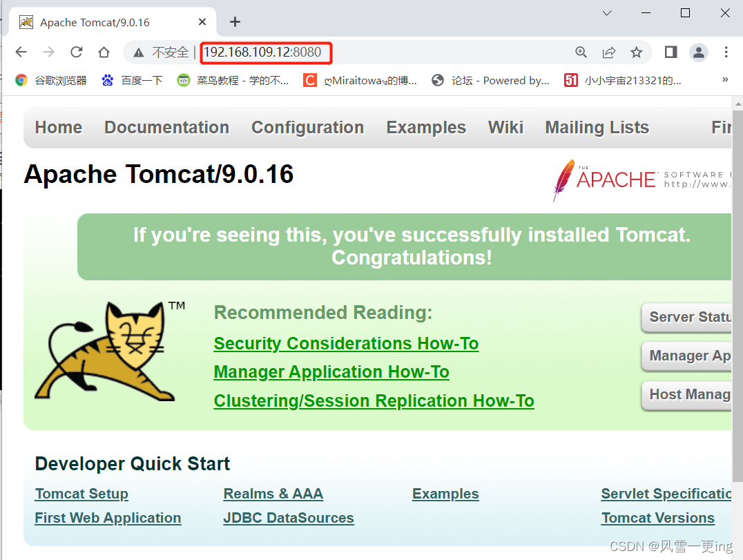Bookmark this page with the star icon
The height and width of the screenshot is (560, 743).
(x=637, y=52)
